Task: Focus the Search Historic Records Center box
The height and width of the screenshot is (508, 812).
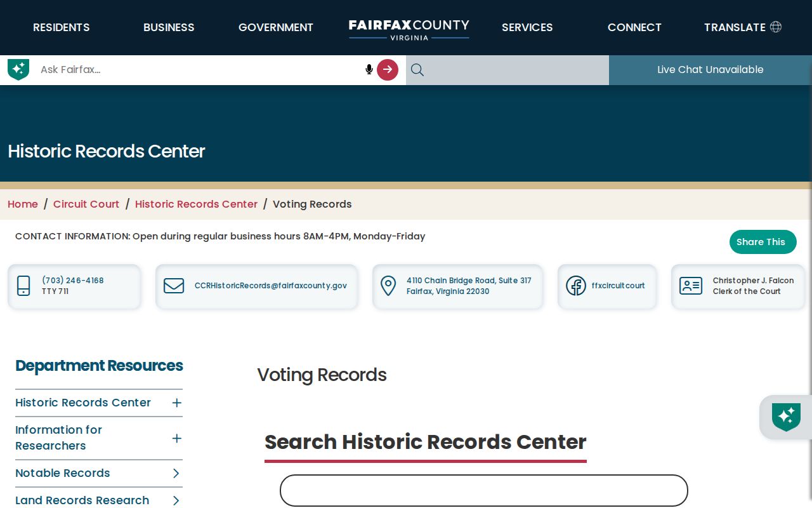Action: [484, 491]
